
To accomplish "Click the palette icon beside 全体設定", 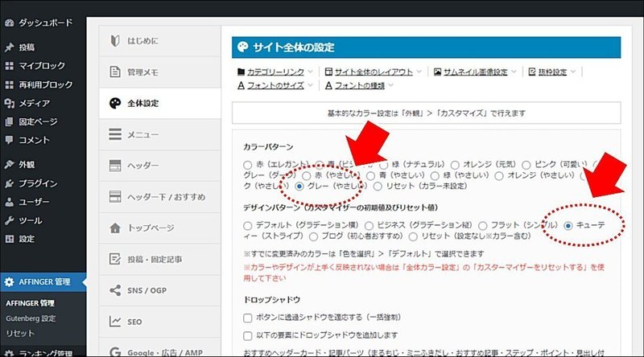I will point(115,103).
